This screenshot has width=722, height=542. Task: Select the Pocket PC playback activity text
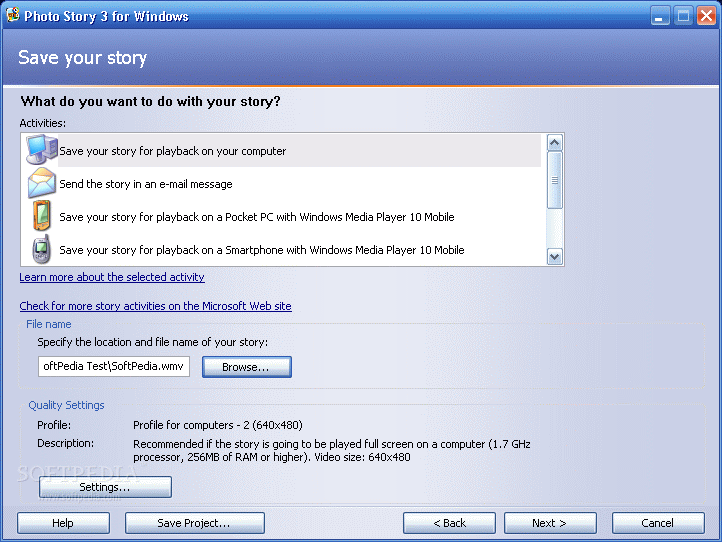(x=257, y=217)
